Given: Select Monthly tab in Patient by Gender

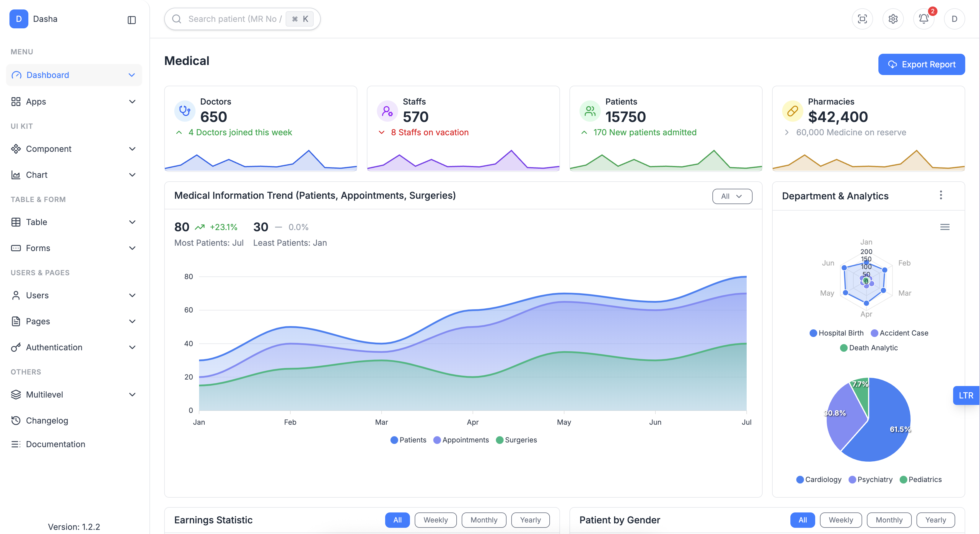Looking at the screenshot, I should pos(889,520).
